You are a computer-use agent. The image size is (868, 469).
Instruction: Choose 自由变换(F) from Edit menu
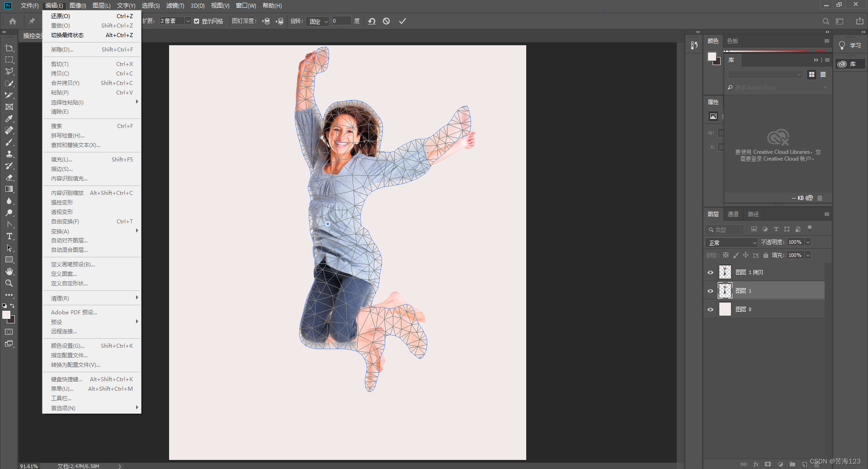92,221
